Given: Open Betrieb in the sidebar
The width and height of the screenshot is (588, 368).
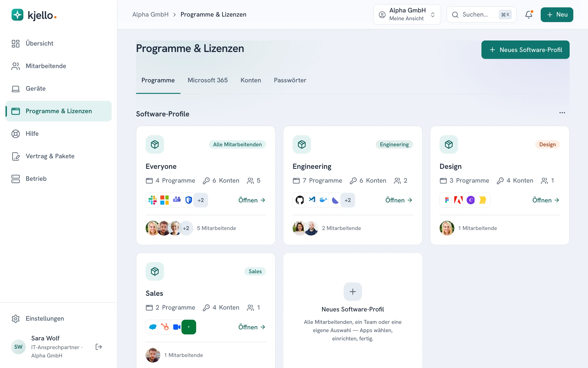Looking at the screenshot, I should [x=58, y=179].
